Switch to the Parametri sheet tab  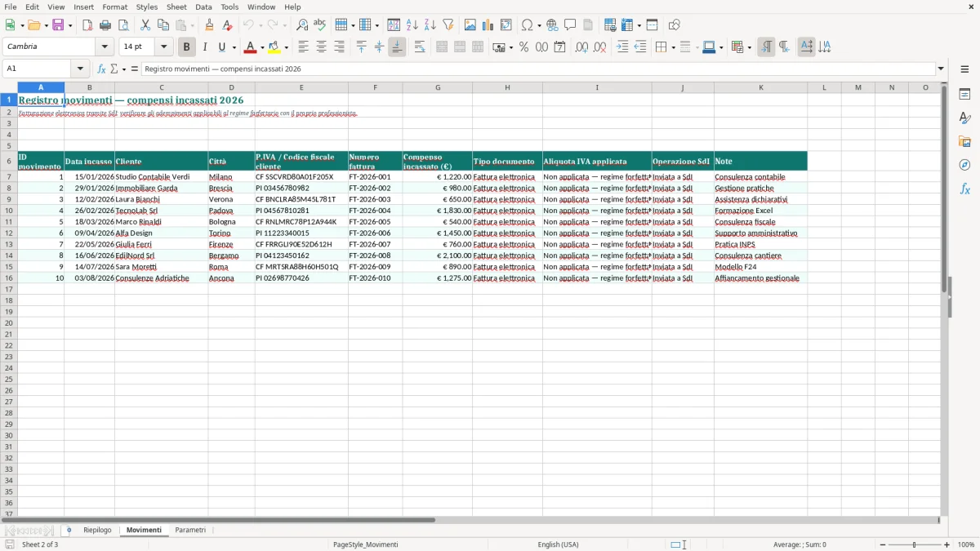(190, 531)
